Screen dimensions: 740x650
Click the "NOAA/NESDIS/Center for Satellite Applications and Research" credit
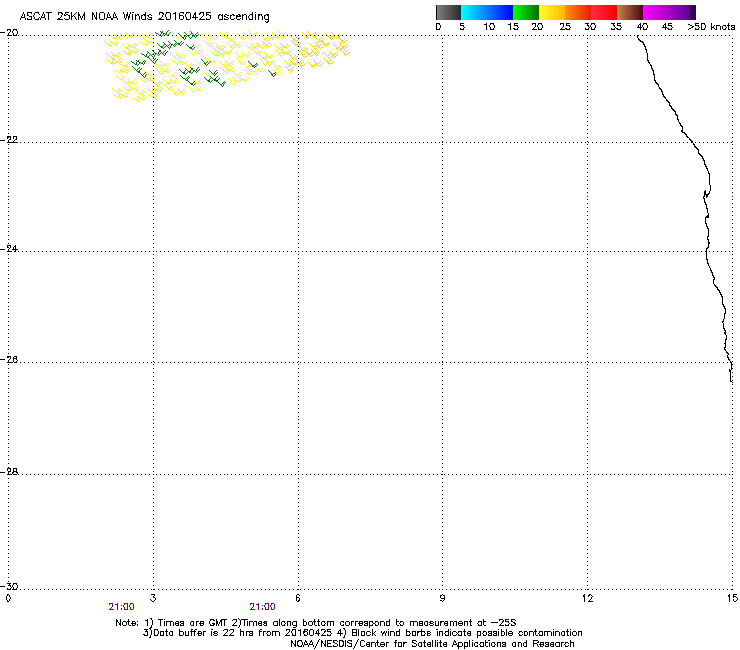432,644
